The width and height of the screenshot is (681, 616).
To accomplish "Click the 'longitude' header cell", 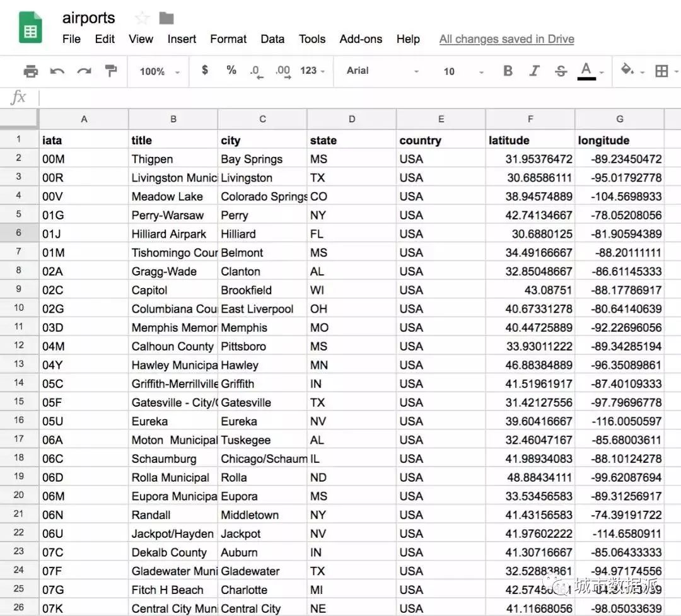I will 620,140.
